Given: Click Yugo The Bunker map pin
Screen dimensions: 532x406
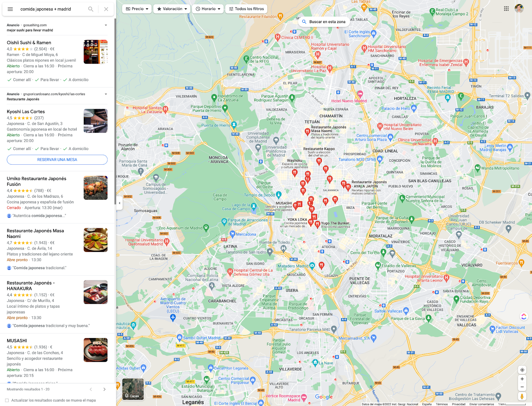Looking at the screenshot, I should pos(318,224).
